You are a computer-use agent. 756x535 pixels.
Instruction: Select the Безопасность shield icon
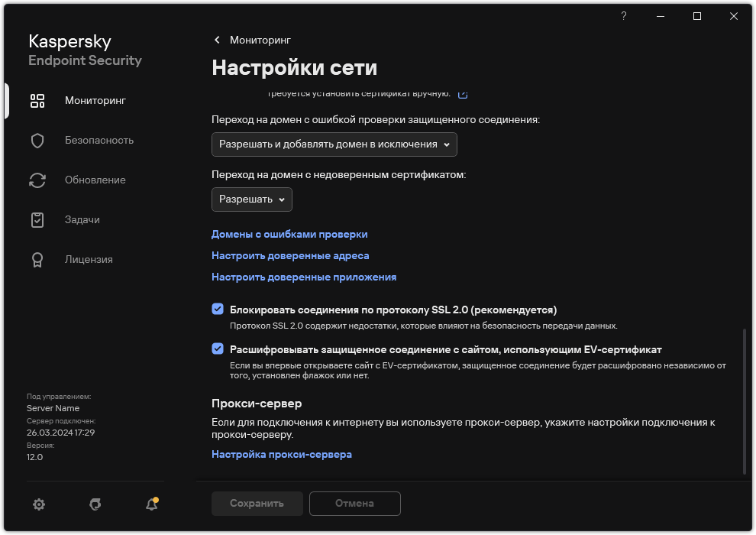click(x=37, y=140)
